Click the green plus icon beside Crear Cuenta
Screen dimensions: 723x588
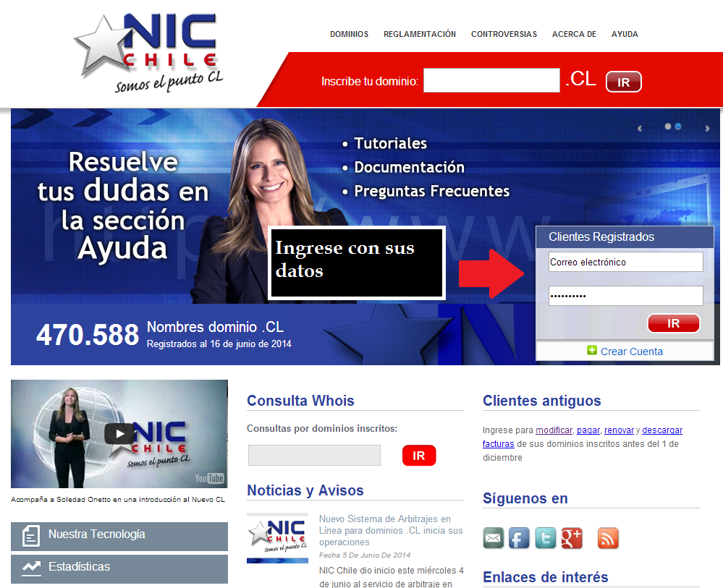[x=592, y=350]
